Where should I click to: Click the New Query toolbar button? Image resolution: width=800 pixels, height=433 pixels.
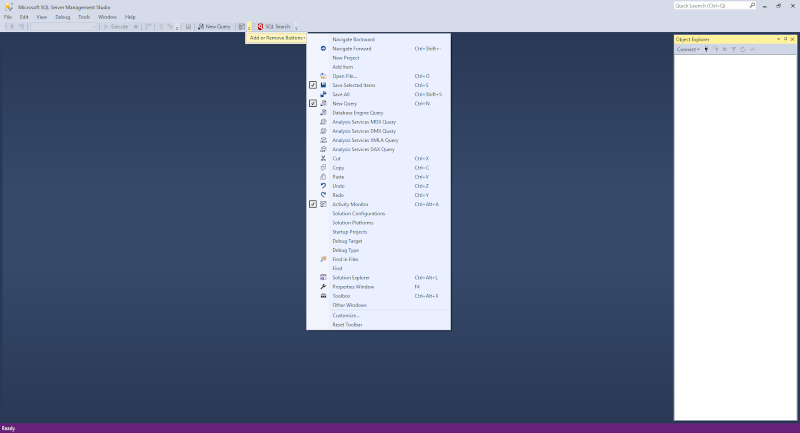(x=214, y=27)
